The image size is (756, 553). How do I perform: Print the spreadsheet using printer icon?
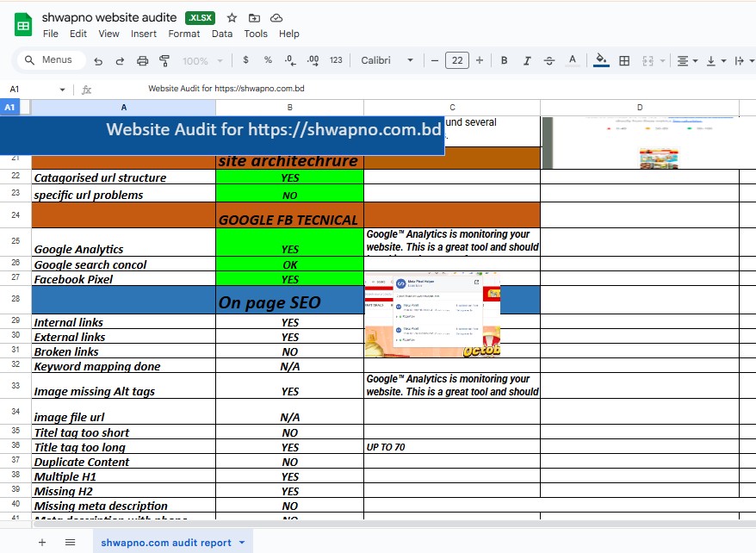(143, 61)
